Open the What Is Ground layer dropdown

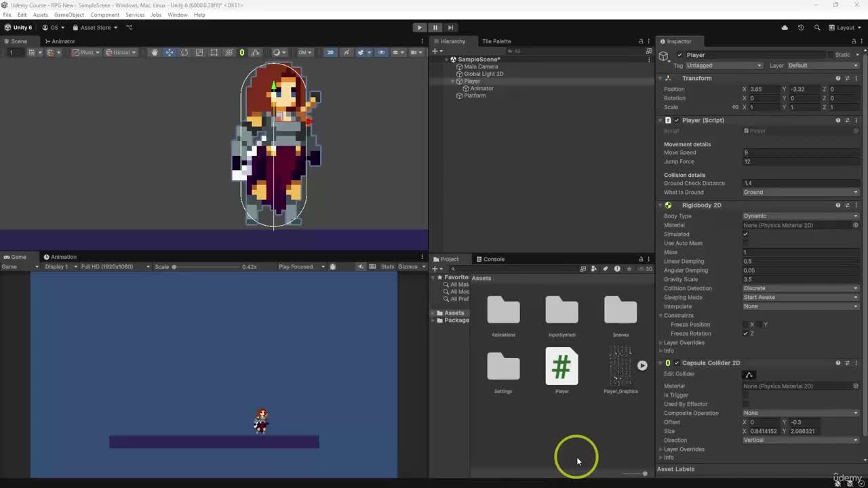(800, 192)
